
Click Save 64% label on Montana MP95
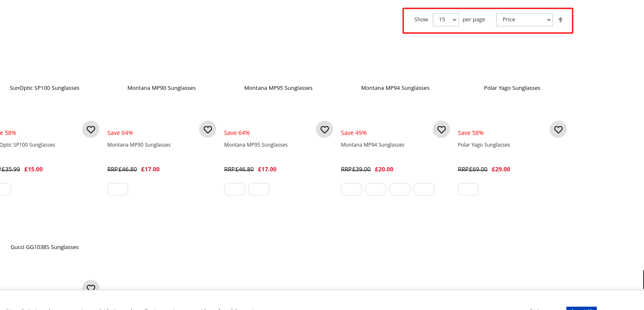click(x=237, y=133)
